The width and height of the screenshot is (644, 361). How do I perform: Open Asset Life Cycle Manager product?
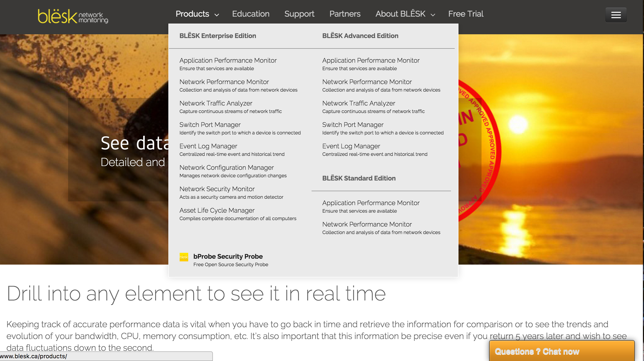coord(217,210)
